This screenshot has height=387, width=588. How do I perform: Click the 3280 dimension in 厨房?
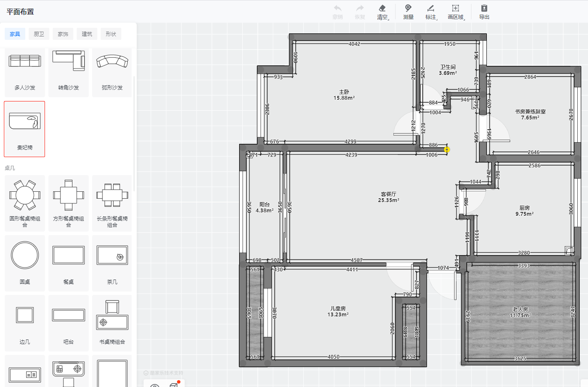tap(524, 253)
